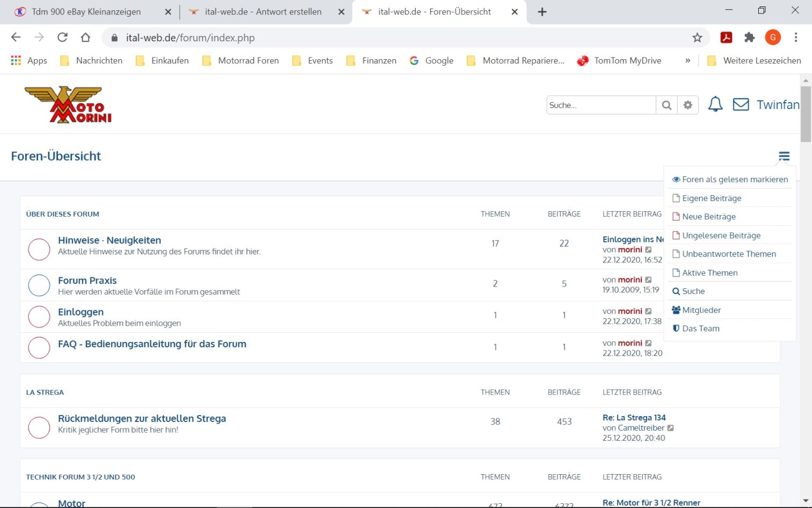Open the Apps grid shortcut
812x508 pixels.
[29, 61]
